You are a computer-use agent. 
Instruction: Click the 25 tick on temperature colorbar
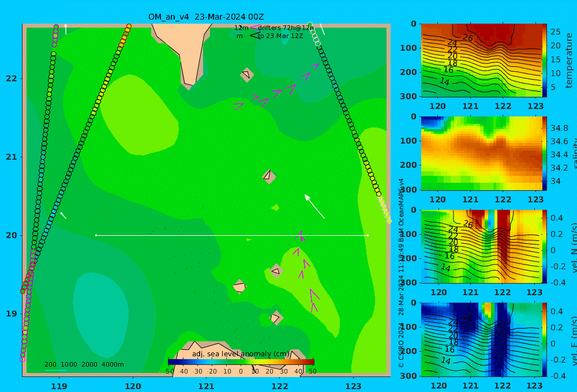point(555,32)
